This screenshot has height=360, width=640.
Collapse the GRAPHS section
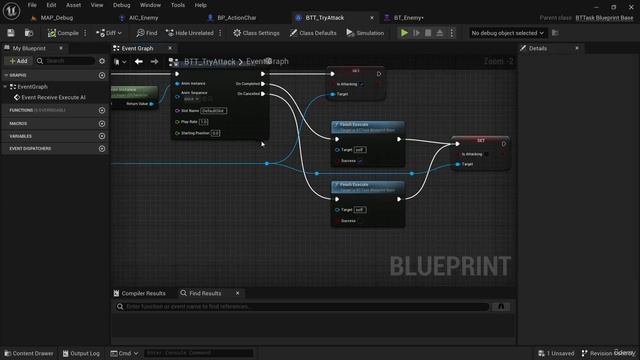(6, 75)
